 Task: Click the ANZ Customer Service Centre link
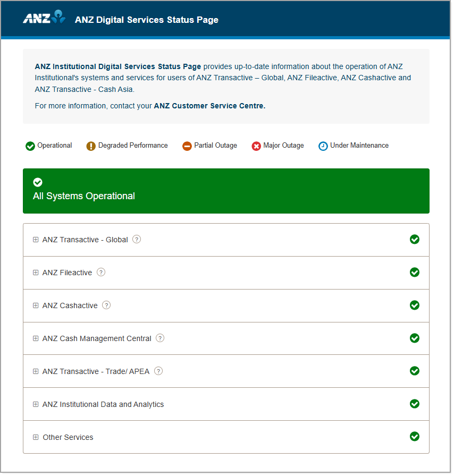coord(209,106)
